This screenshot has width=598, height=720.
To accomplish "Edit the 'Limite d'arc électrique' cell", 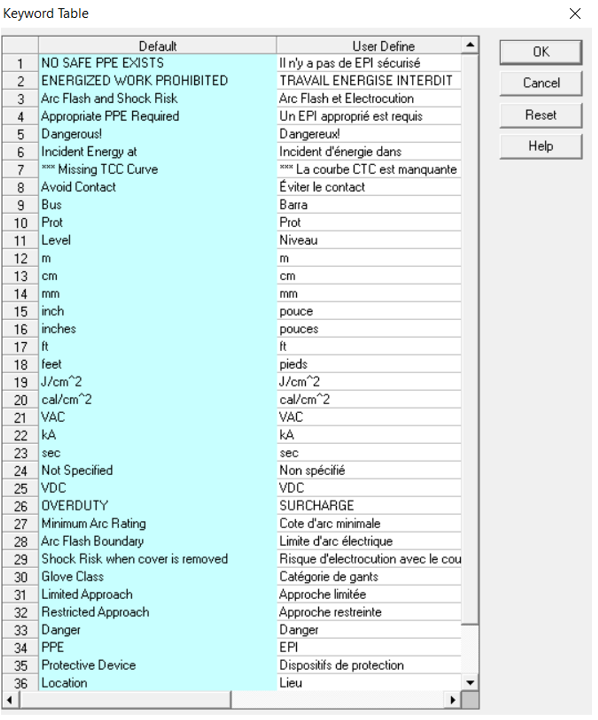I will point(369,541).
